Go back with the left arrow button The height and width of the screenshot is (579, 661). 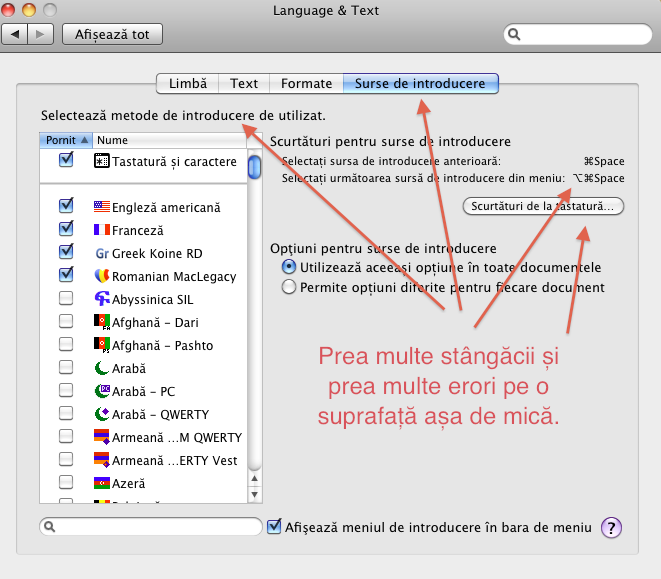15,34
